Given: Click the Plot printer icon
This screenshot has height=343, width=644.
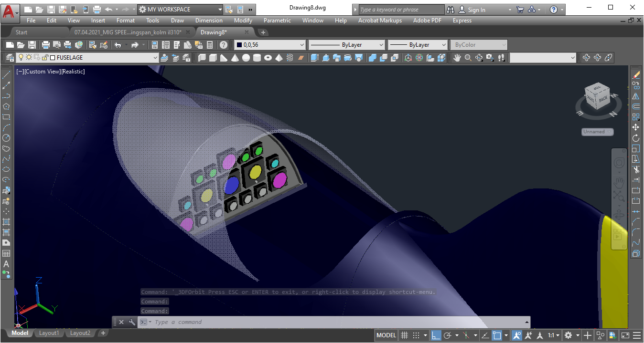Looking at the screenshot, I should pos(45,45).
